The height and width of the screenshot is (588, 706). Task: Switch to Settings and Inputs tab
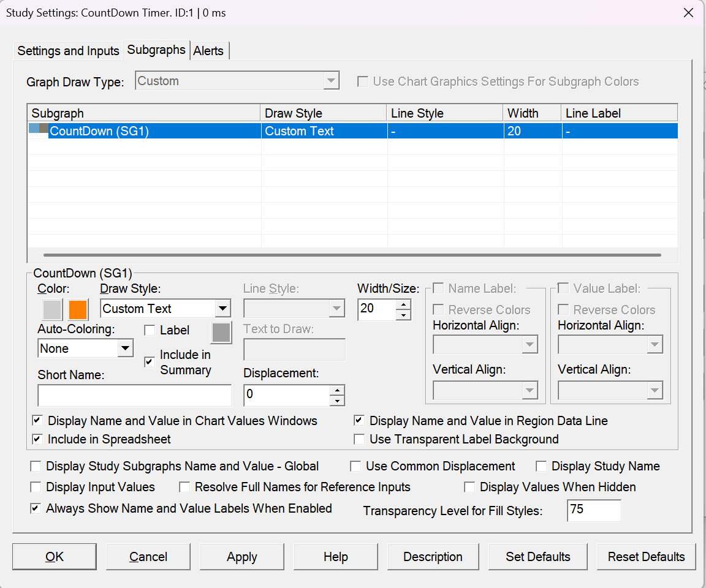tap(68, 51)
